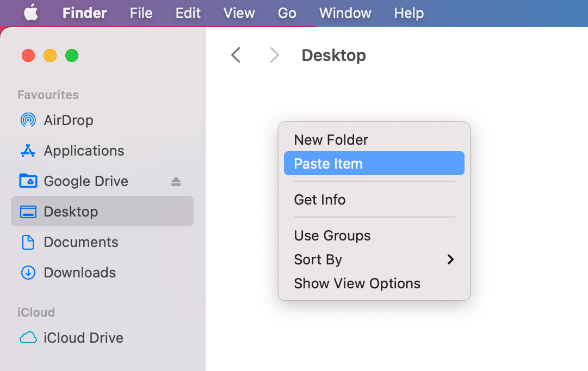The image size is (588, 371).
Task: Open Get Info from context menu
Action: (x=319, y=200)
